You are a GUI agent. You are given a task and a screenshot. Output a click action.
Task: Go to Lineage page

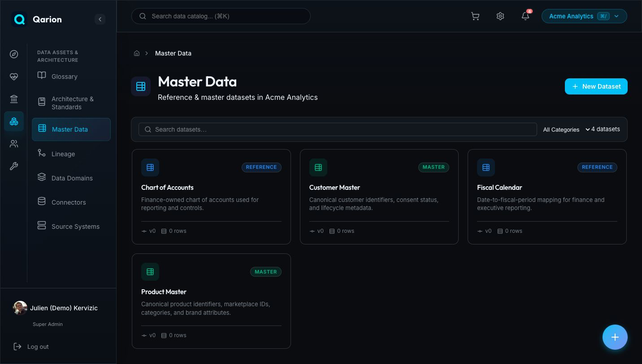pos(71,154)
